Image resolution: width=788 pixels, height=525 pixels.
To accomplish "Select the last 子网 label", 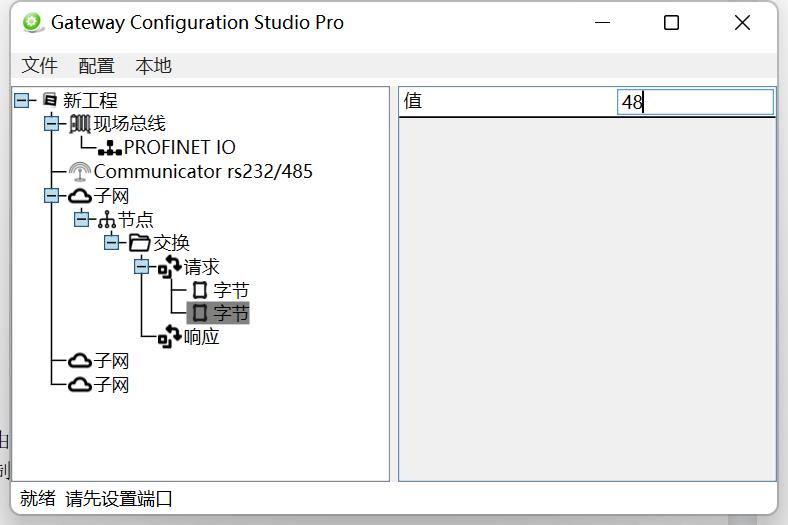I will (x=112, y=385).
